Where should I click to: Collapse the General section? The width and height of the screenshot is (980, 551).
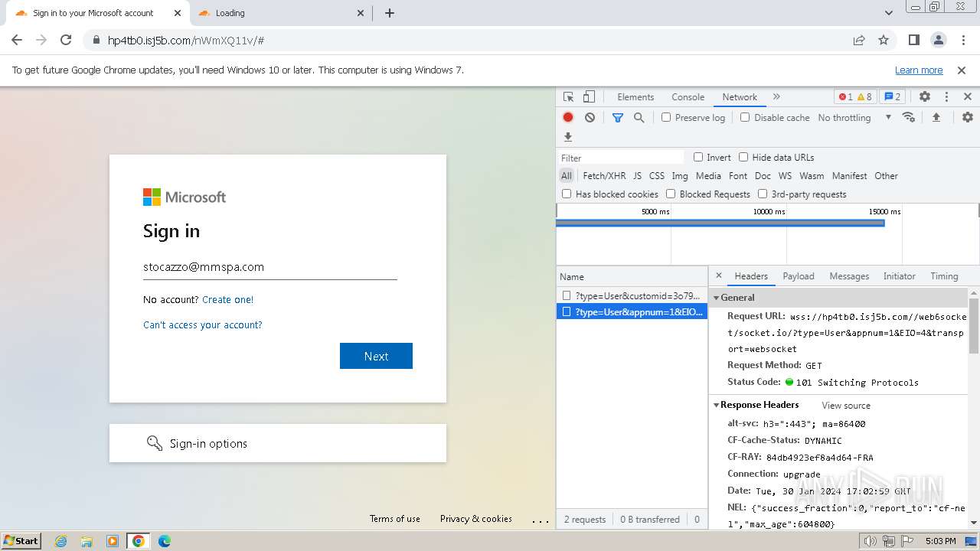pyautogui.click(x=717, y=298)
